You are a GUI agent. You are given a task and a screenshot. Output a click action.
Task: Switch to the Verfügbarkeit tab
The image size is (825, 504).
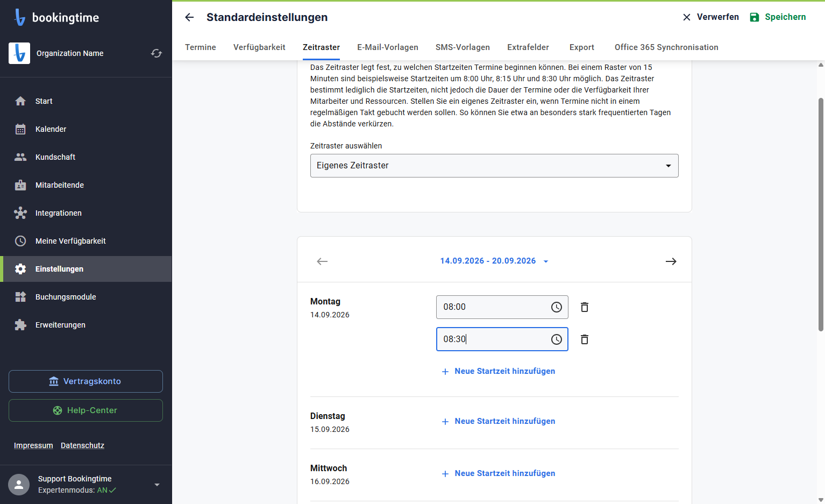click(259, 47)
